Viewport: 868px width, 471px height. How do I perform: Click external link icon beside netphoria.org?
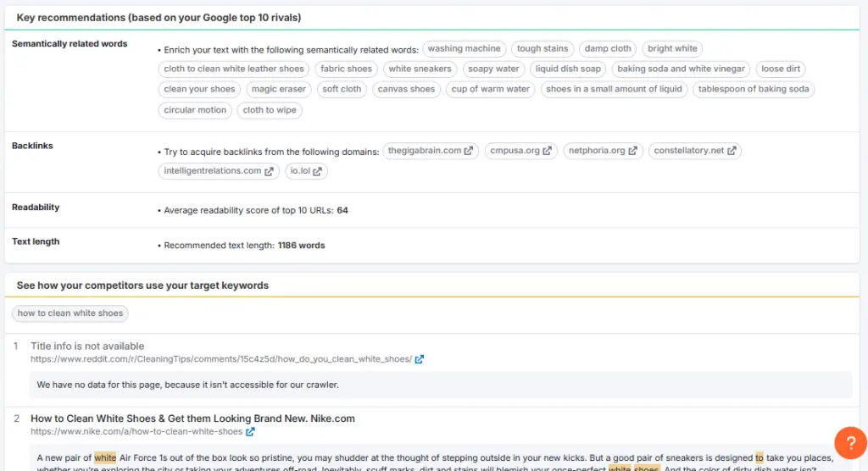click(632, 151)
